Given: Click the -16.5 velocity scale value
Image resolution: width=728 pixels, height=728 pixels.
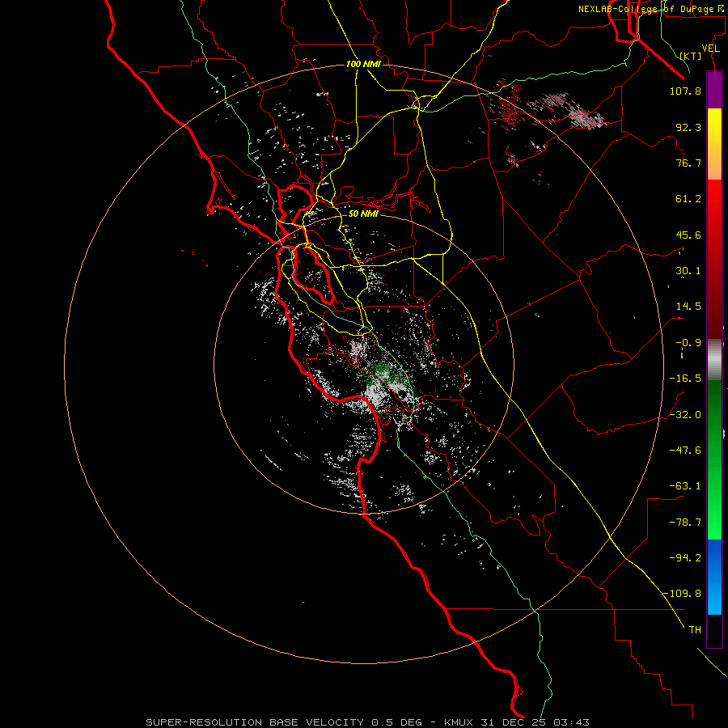Looking at the screenshot, I should tap(685, 379).
